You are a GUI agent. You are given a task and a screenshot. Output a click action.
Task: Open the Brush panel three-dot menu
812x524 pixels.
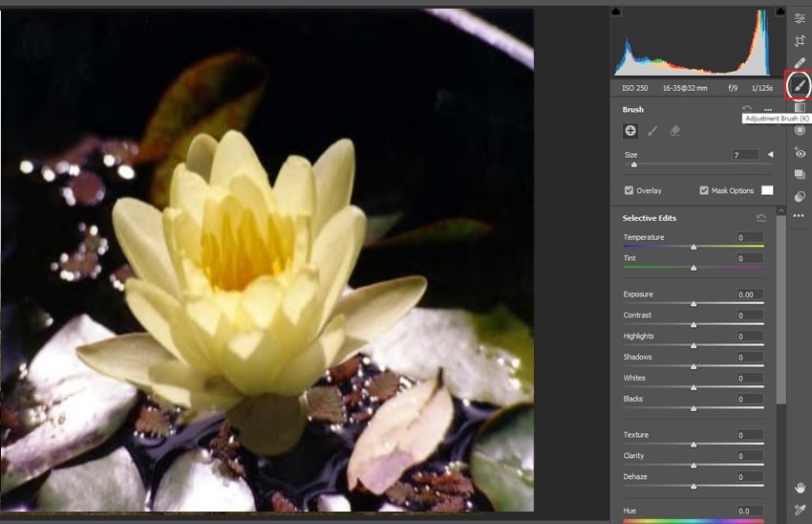point(767,110)
